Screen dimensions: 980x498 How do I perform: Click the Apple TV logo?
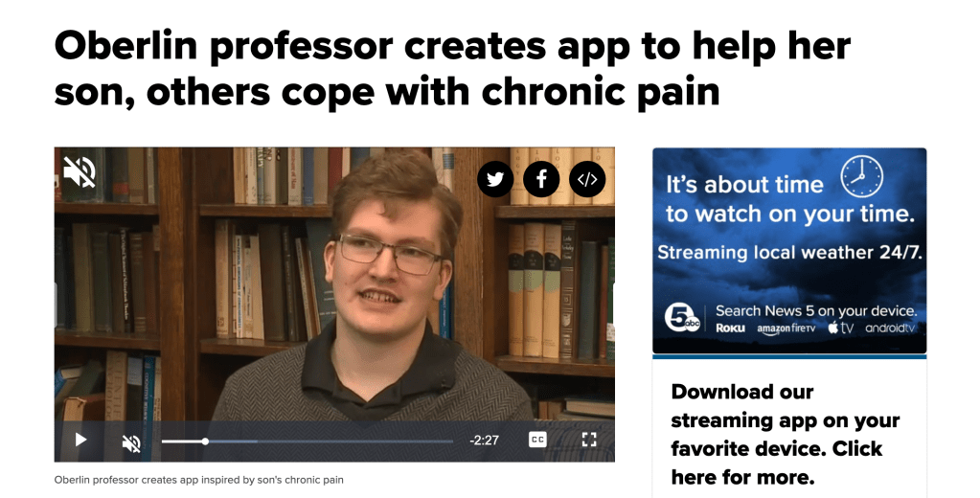point(841,328)
